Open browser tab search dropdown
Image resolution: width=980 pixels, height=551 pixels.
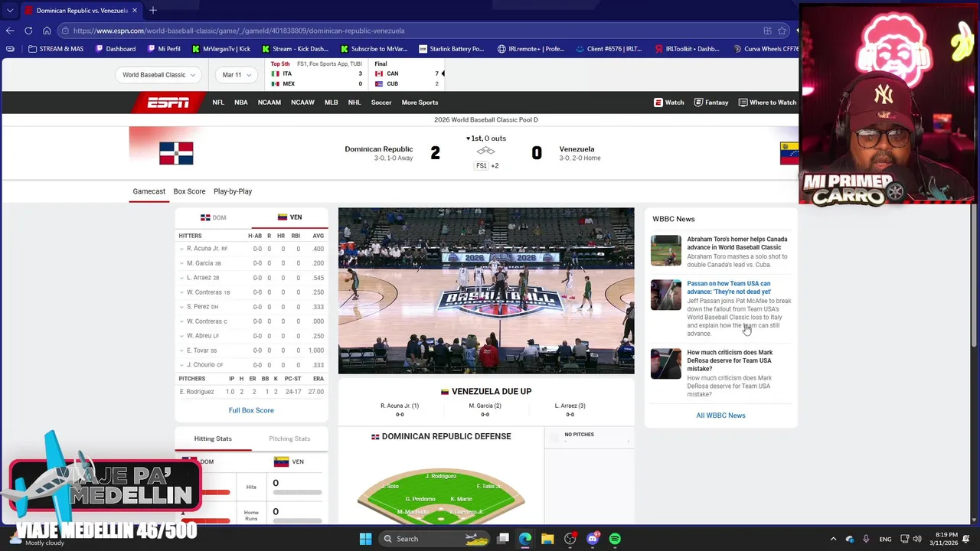(x=10, y=11)
